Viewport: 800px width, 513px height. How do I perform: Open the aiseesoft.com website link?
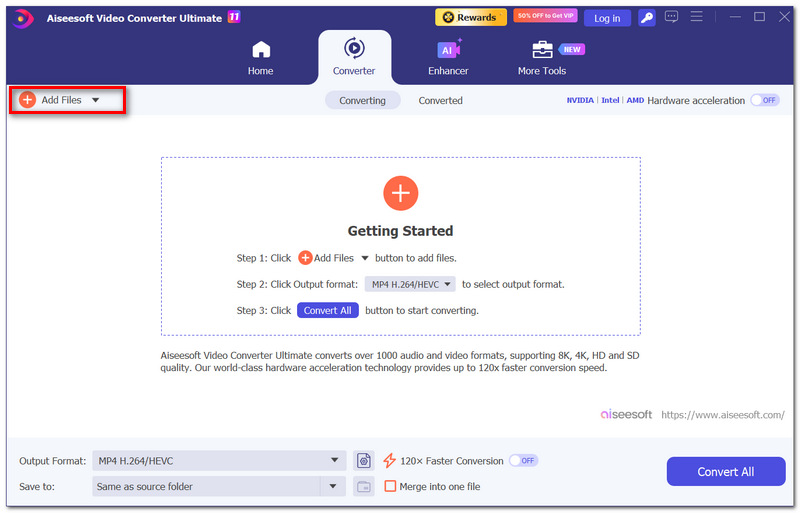click(x=722, y=415)
